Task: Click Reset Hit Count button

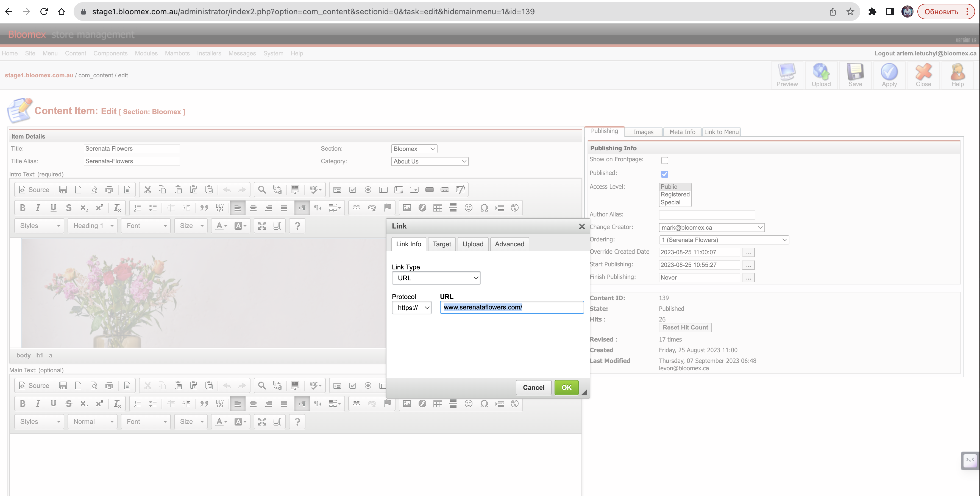Action: 685,328
